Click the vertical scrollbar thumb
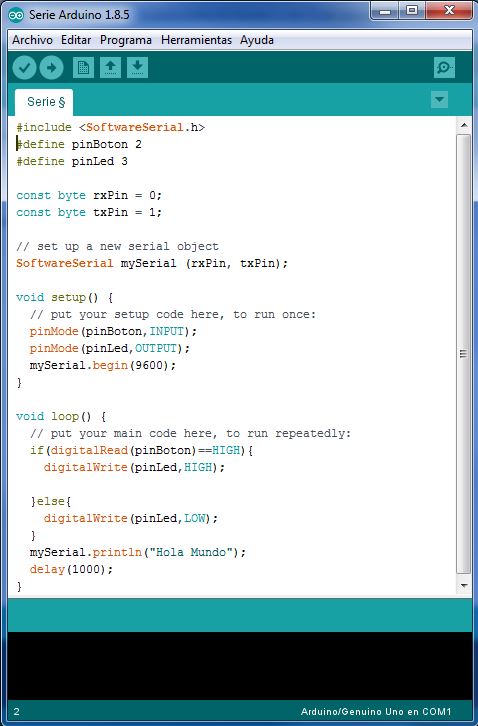478x726 pixels. pyautogui.click(x=464, y=354)
